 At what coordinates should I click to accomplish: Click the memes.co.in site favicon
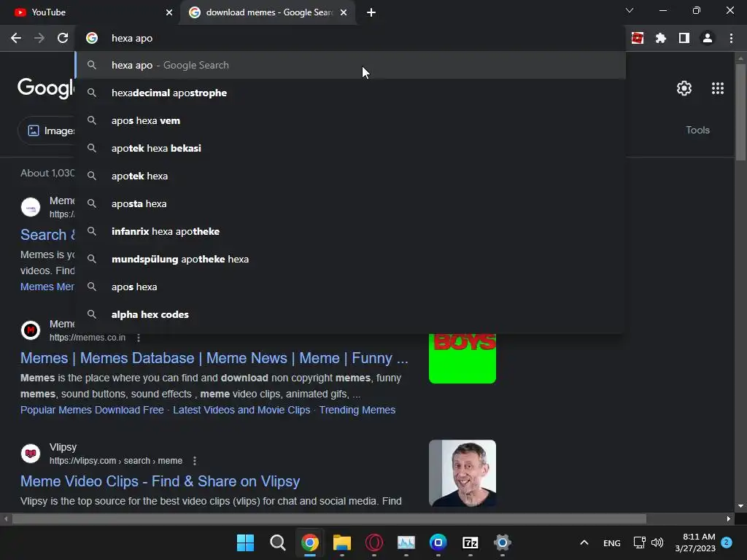point(31,330)
